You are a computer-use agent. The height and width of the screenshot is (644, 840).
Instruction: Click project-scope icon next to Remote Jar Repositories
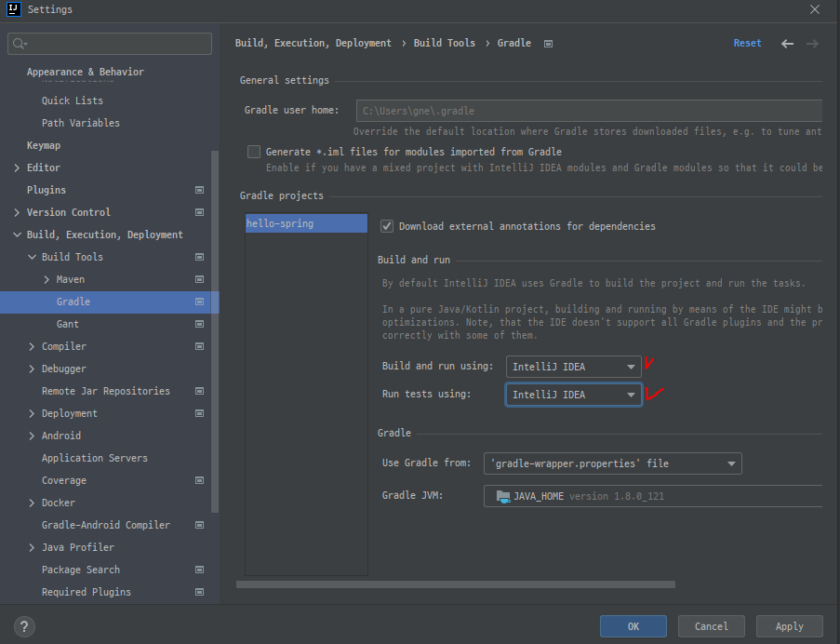point(199,391)
